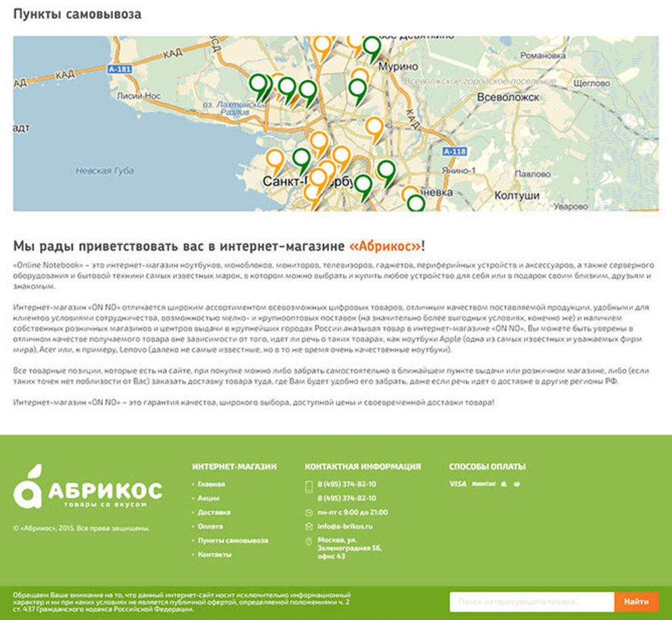
Task: Click the westernmost orange marker above Санкт-Петербург
Action: pos(275,162)
